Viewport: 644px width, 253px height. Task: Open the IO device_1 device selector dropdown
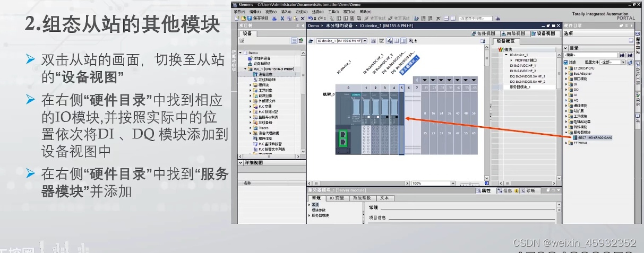tap(365, 40)
